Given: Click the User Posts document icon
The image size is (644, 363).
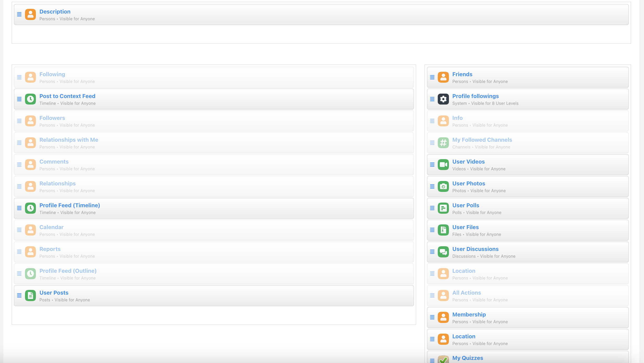Looking at the screenshot, I should click(30, 296).
